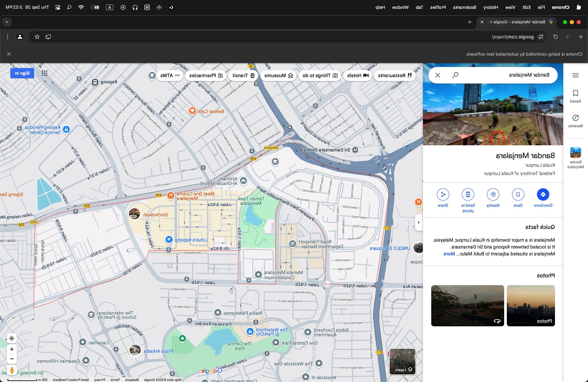The image size is (588, 382).
Task: Zoom in with the plus button
Action: [12, 349]
